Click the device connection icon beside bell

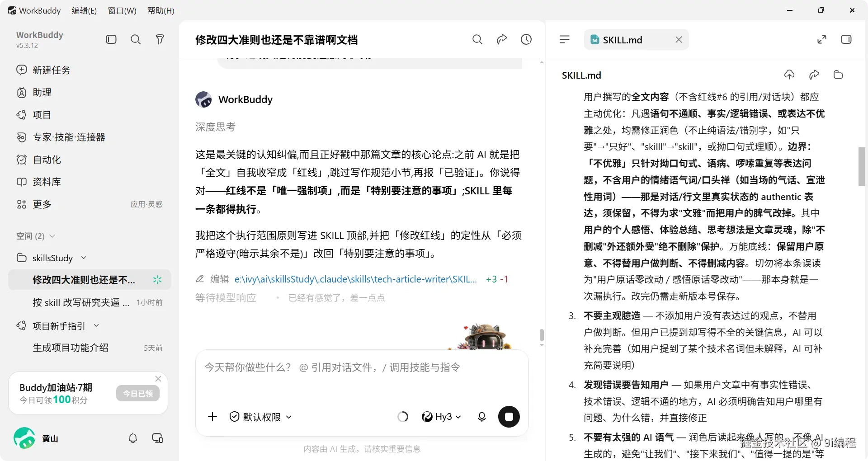tap(157, 438)
